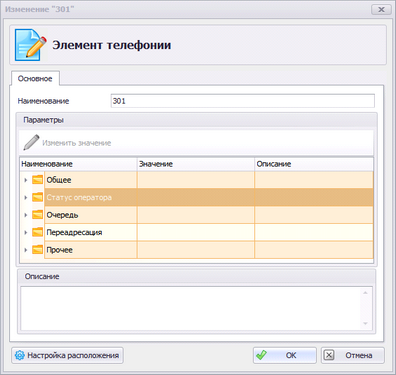Sort by the Наименование column header

78,164
